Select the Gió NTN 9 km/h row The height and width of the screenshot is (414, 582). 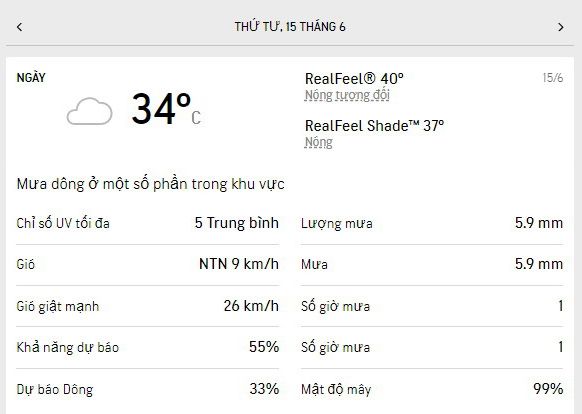(x=147, y=265)
